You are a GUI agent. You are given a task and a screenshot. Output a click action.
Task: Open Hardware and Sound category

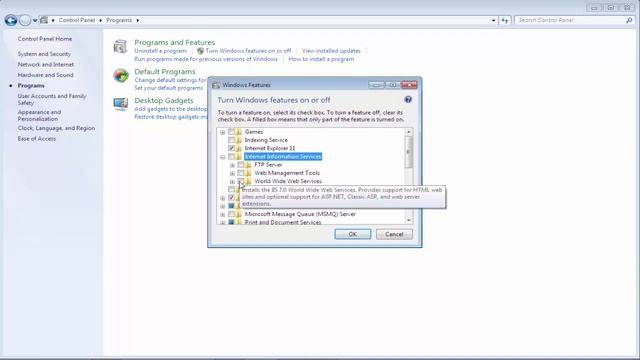45,75
